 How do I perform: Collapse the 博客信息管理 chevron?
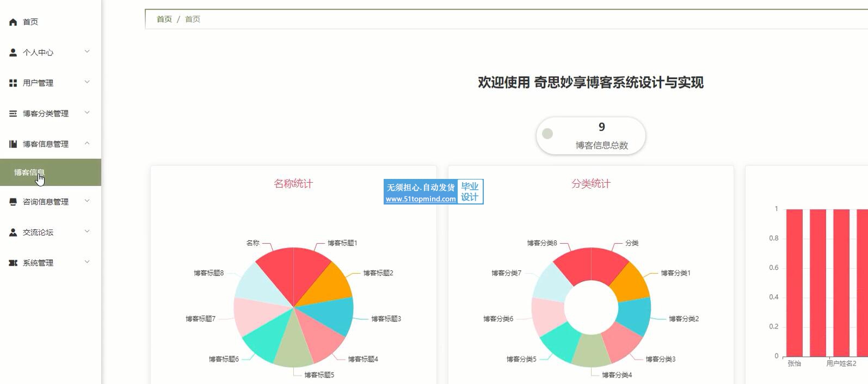point(87,143)
